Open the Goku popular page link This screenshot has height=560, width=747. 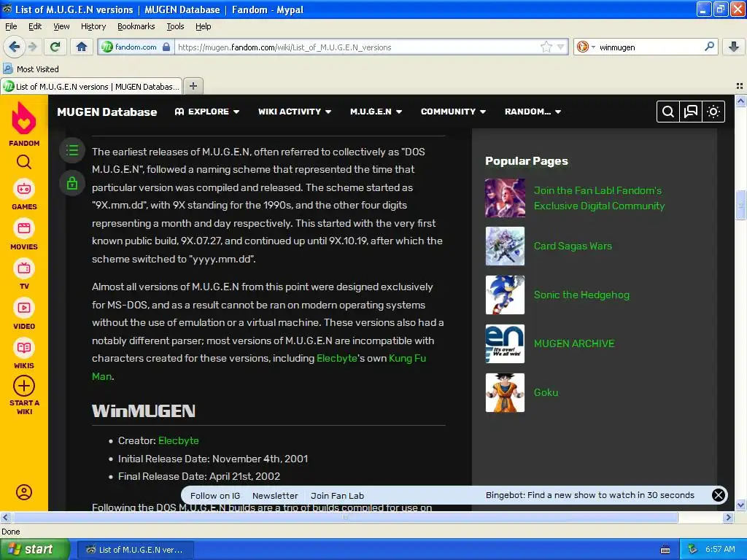point(546,392)
